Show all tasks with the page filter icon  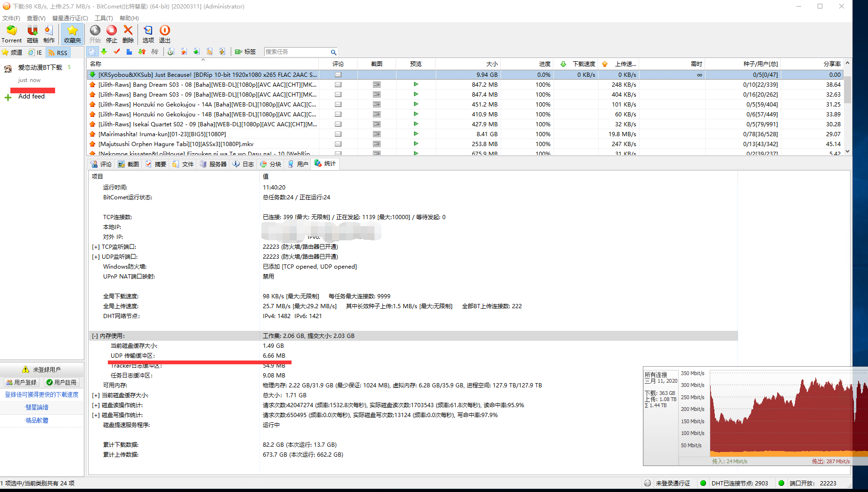[x=92, y=52]
